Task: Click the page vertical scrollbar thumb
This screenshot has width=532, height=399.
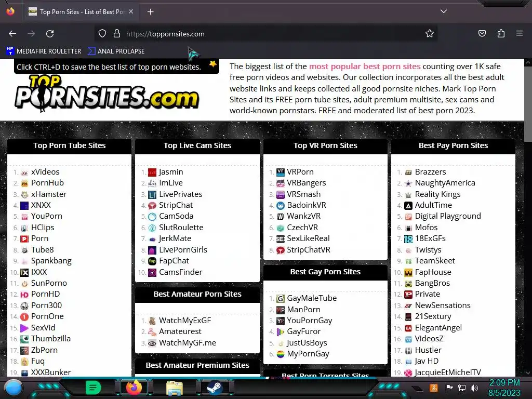Action: click(528, 103)
